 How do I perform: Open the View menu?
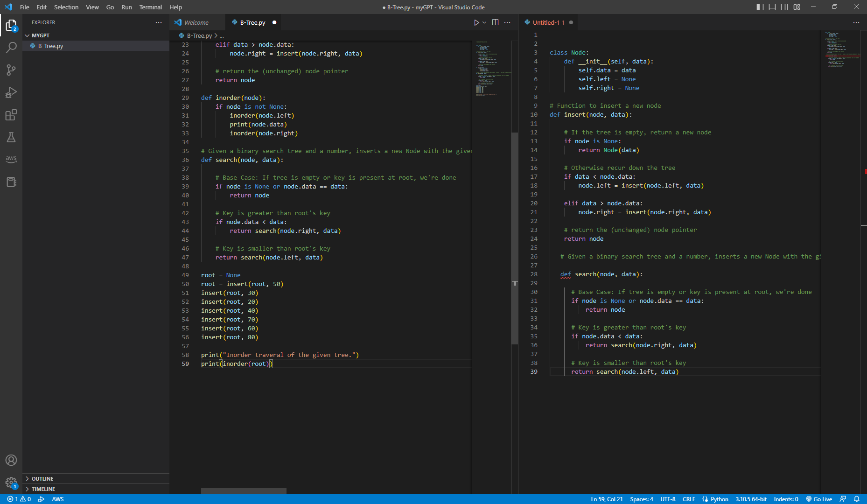tap(92, 7)
